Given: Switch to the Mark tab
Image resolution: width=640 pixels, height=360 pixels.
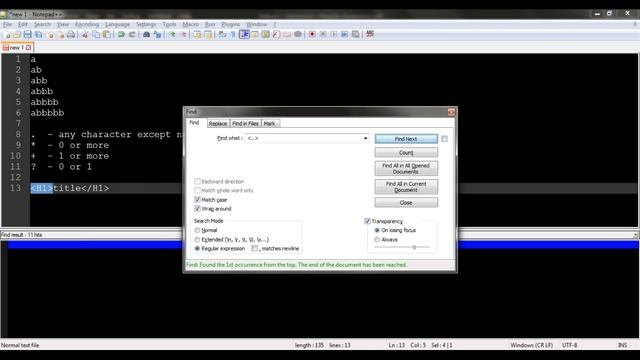Looking at the screenshot, I should point(269,123).
